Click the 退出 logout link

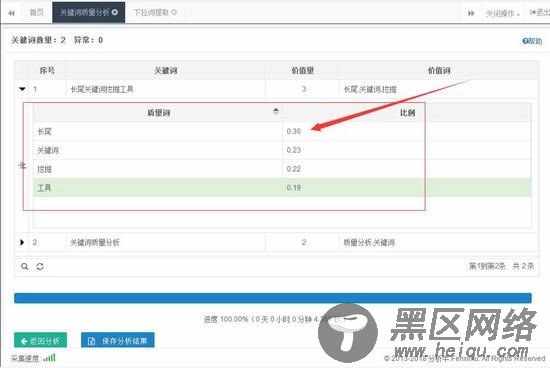point(540,13)
